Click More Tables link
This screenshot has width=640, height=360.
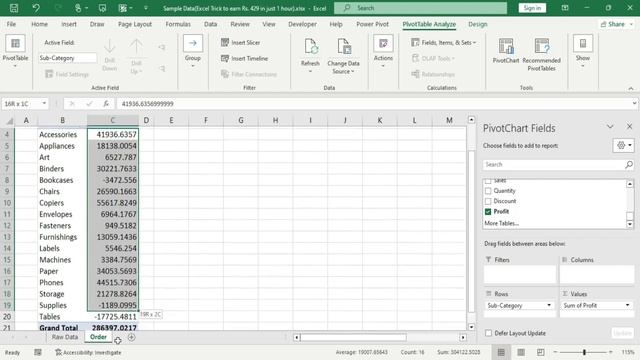point(502,223)
